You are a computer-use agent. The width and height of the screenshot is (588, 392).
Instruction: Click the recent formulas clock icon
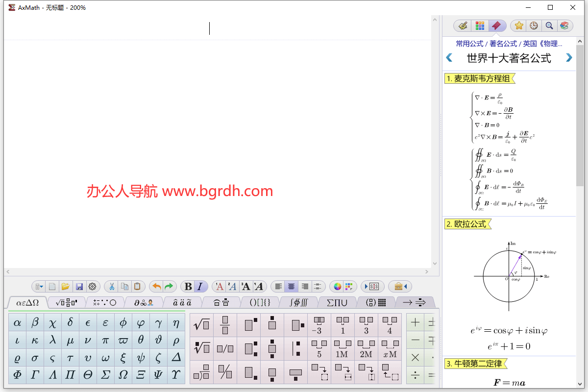[x=534, y=25]
